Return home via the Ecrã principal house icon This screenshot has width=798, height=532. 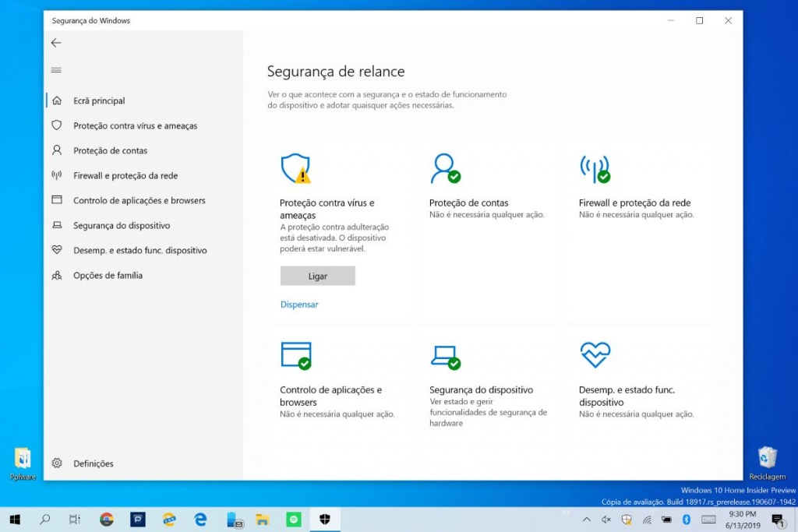[55, 100]
